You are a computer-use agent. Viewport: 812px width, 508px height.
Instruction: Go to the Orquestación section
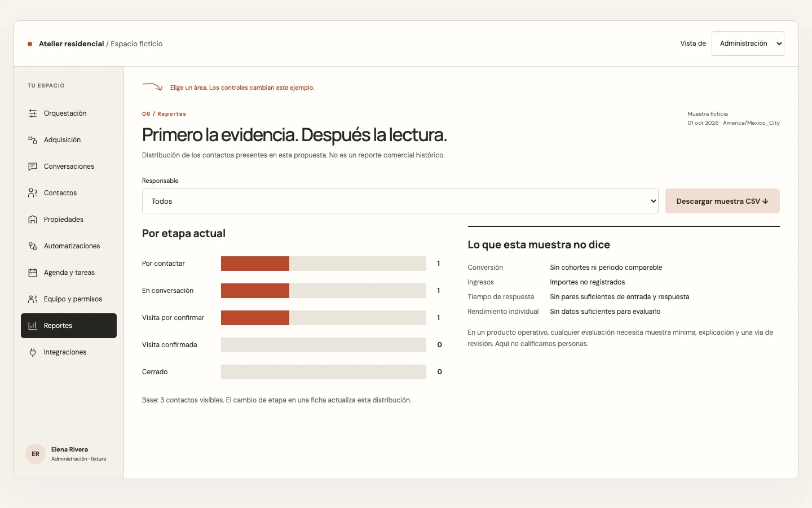click(69, 113)
